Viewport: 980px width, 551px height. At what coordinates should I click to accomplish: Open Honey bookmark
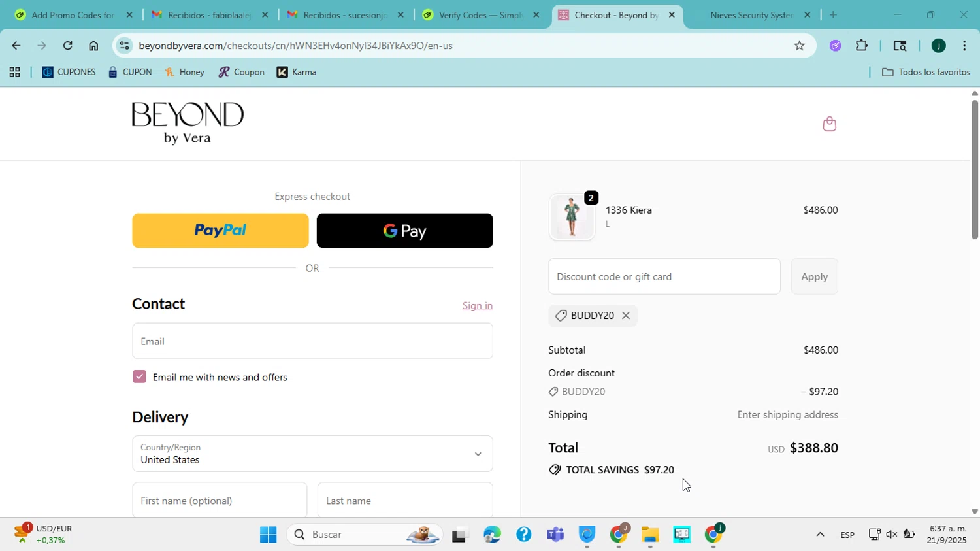(x=184, y=72)
